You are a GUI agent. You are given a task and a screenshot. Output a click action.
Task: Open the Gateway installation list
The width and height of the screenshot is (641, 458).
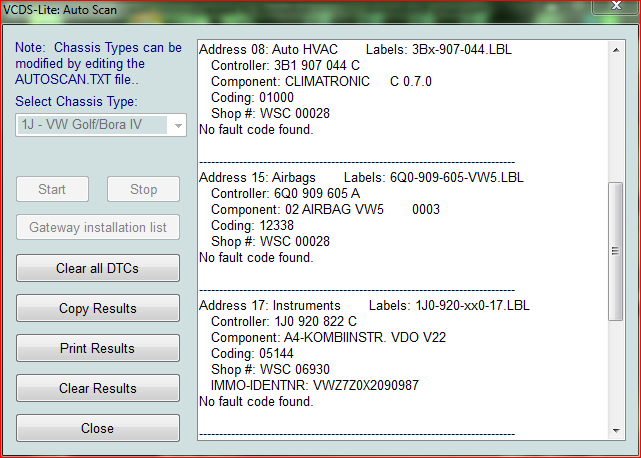[98, 227]
